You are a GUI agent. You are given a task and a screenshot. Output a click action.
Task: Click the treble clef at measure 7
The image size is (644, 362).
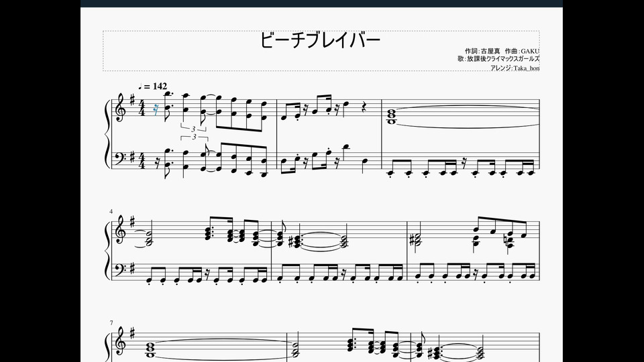[x=121, y=343]
